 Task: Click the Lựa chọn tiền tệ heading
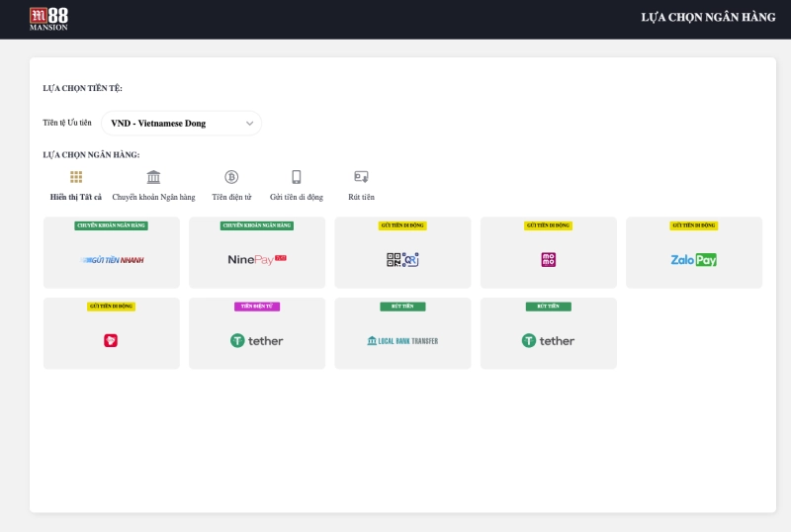pyautogui.click(x=82, y=88)
